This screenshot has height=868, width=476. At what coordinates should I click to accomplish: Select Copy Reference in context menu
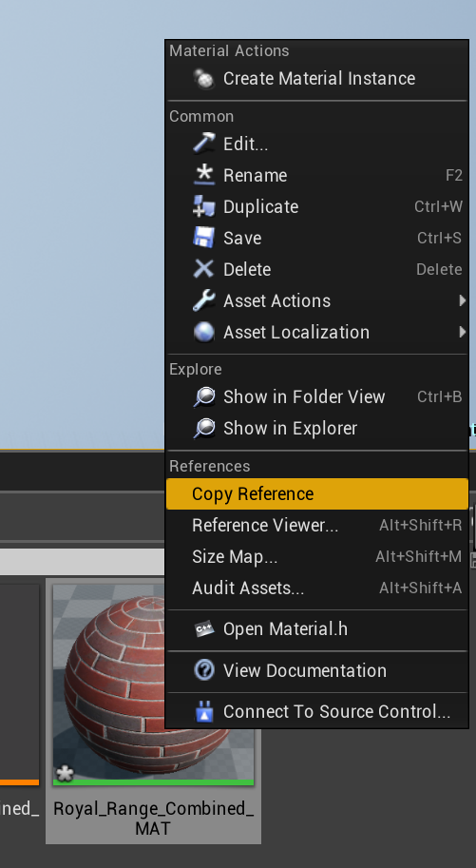[317, 493]
